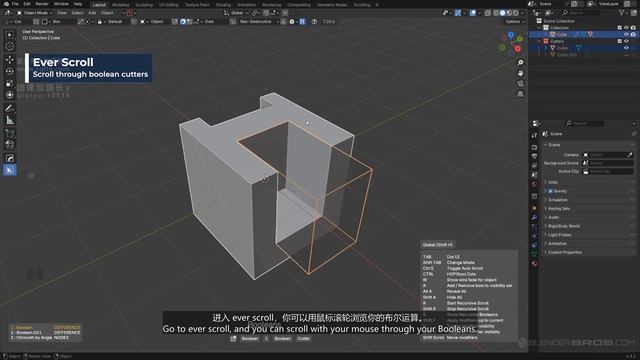
Task: Open the Tool properties tab icon
Action: (534, 135)
